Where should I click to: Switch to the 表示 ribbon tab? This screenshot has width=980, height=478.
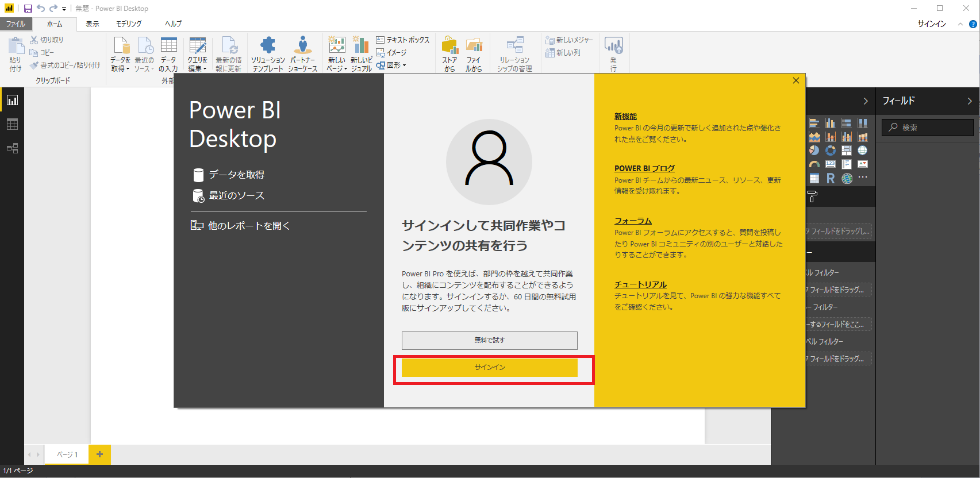(x=93, y=24)
